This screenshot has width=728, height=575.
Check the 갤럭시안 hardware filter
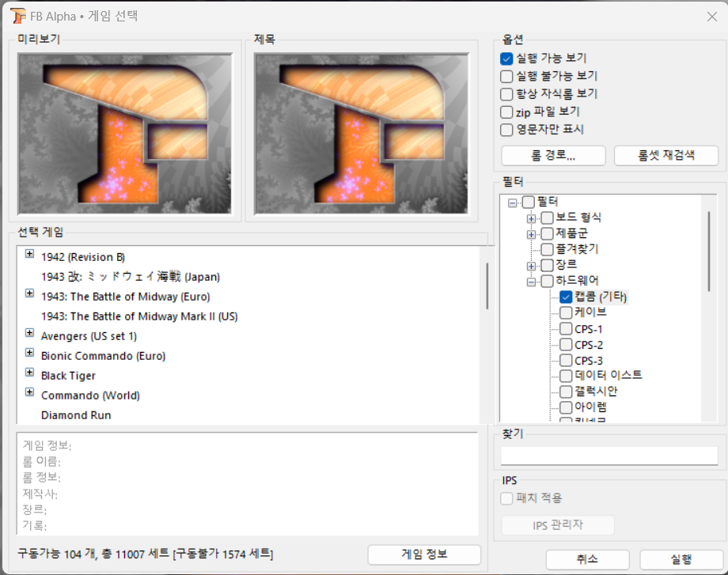tap(566, 392)
